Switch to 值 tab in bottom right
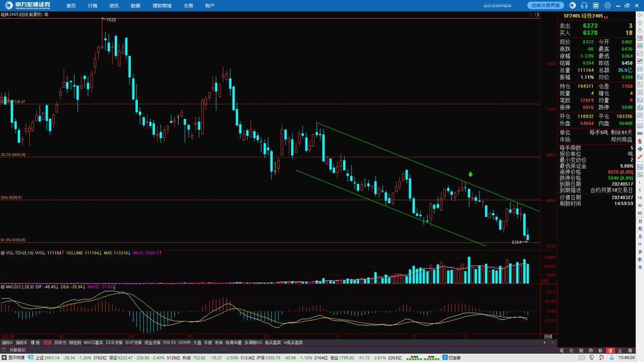 (x=610, y=350)
